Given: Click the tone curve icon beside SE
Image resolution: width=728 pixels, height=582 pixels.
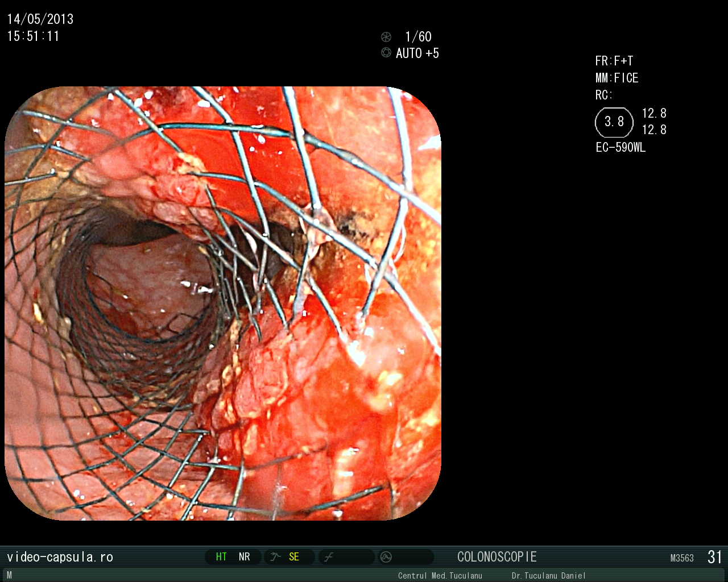Looking at the screenshot, I should click(276, 557).
